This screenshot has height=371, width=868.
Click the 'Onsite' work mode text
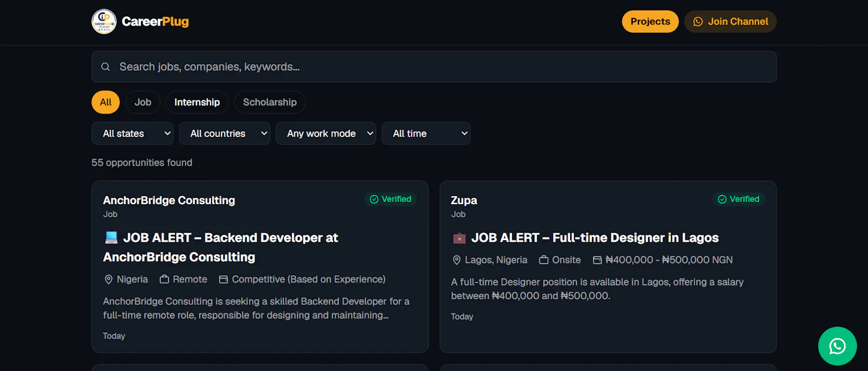(566, 260)
